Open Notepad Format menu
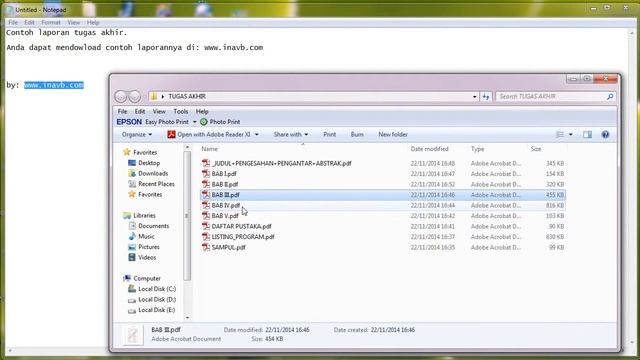 point(51,22)
